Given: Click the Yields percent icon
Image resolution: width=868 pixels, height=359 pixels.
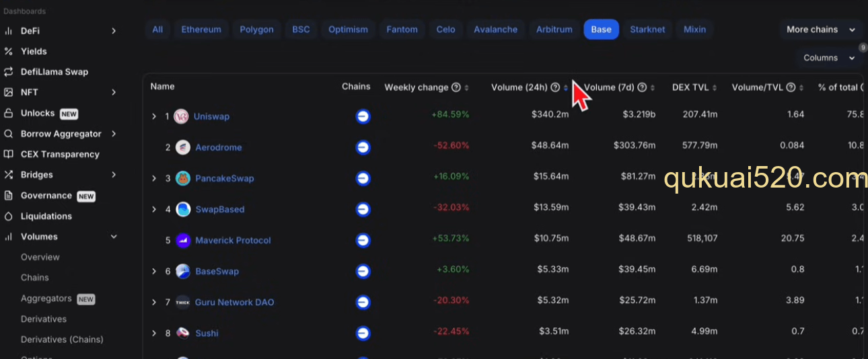Looking at the screenshot, I should pos(9,51).
